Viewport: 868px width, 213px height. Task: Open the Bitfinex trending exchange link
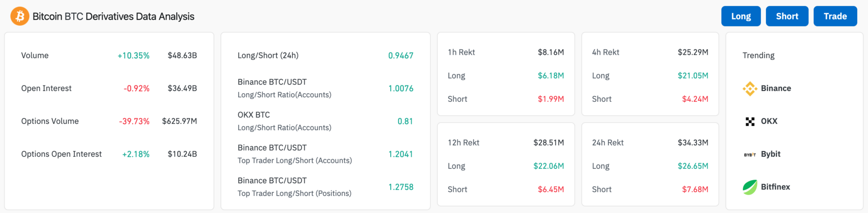(775, 187)
